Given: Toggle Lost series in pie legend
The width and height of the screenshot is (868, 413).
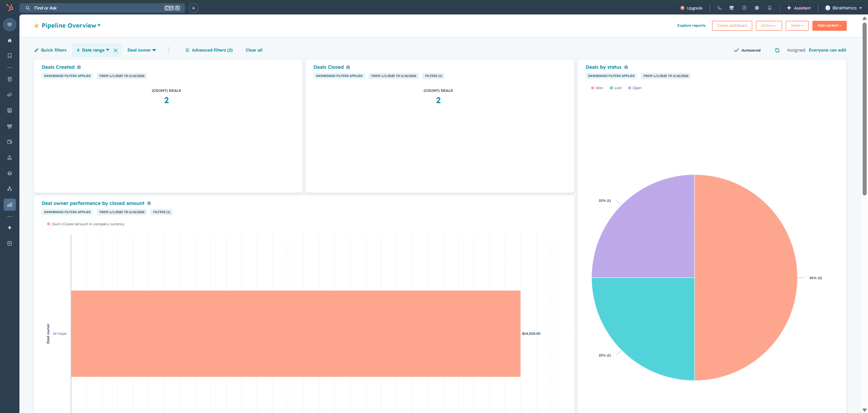Looking at the screenshot, I should (x=616, y=88).
